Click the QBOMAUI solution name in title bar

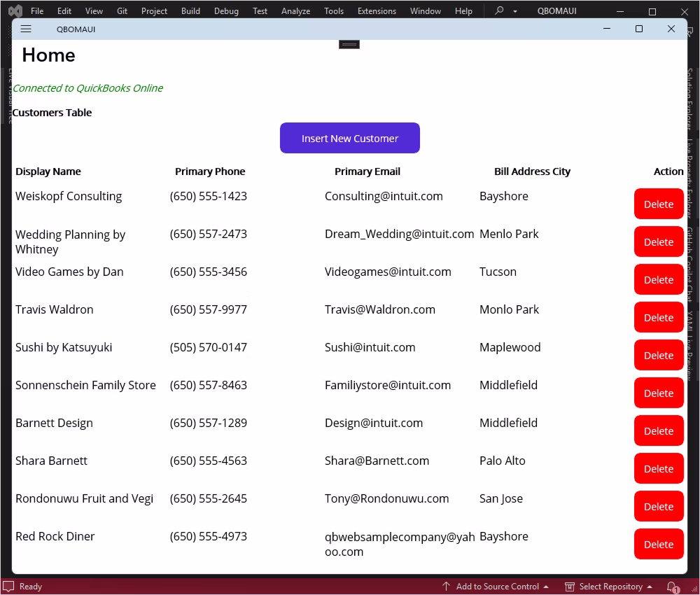point(556,10)
